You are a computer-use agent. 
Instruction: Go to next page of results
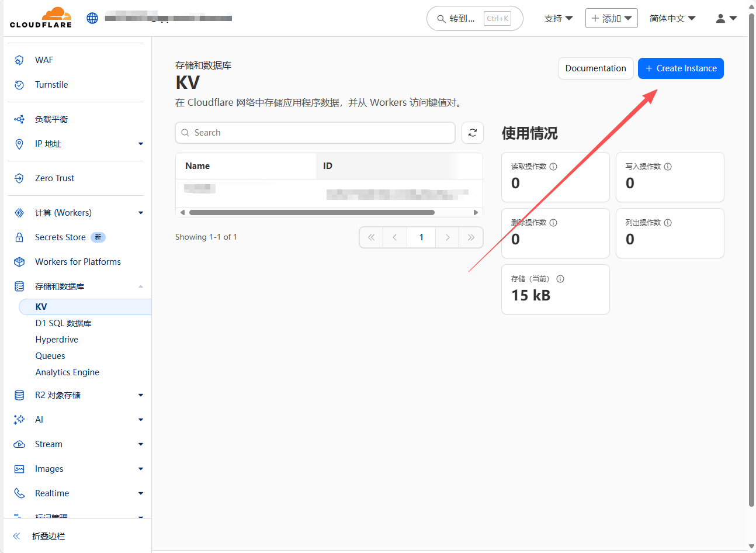[448, 237]
